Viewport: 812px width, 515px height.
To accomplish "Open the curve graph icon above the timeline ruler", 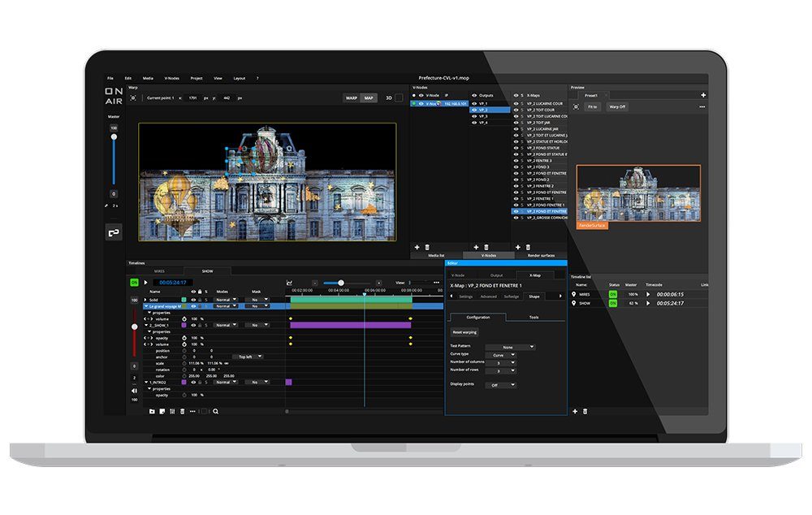I will [290, 283].
